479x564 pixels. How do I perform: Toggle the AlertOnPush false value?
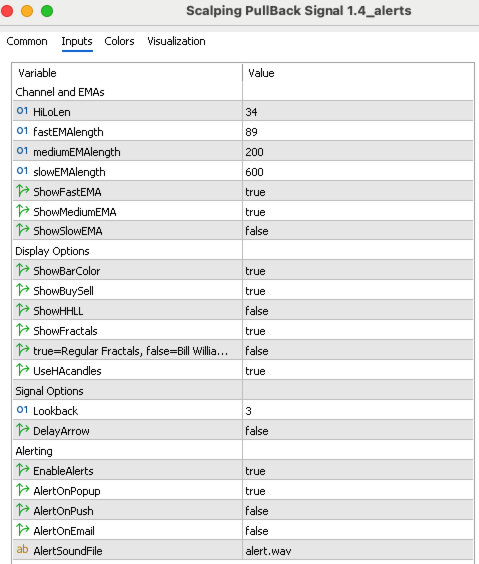[358, 510]
